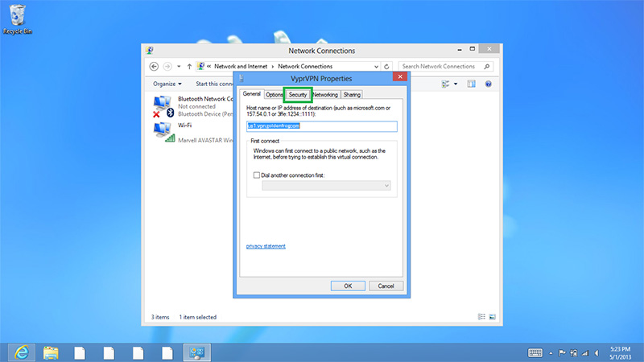This screenshot has height=362, width=644.
Task: Expand the address bar history dropdown
Action: click(376, 67)
